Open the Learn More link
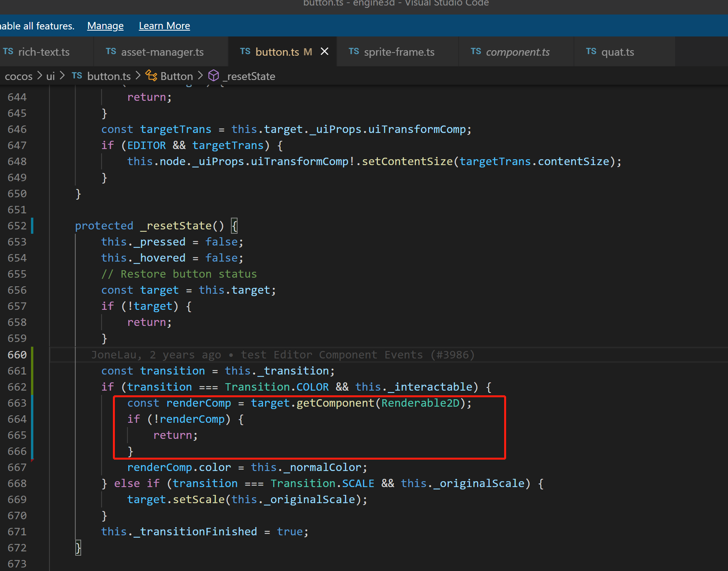Image resolution: width=728 pixels, height=571 pixels. pos(165,26)
